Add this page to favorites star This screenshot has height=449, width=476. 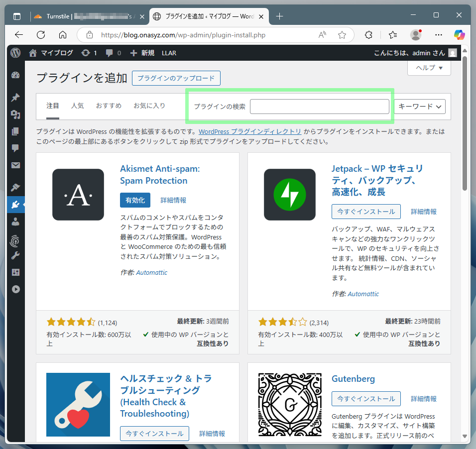(342, 35)
